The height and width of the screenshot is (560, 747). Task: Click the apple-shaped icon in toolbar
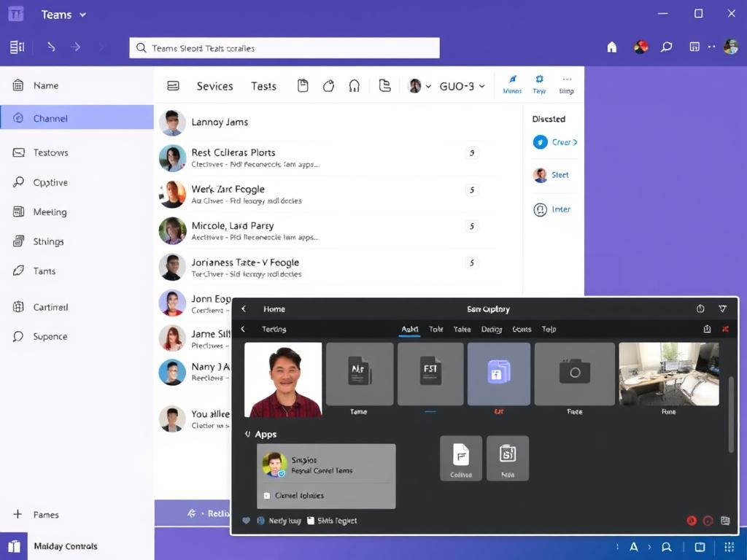328,86
